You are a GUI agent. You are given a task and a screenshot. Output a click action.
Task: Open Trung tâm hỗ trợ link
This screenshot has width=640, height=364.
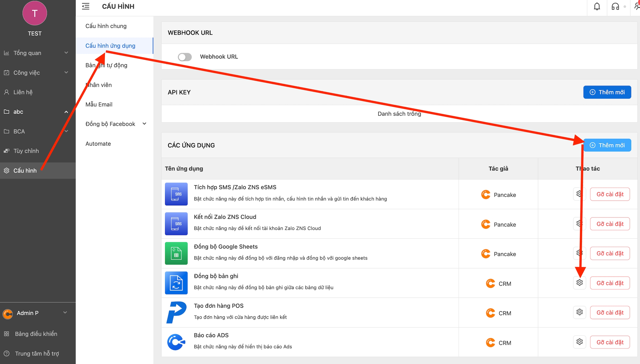[x=37, y=353]
